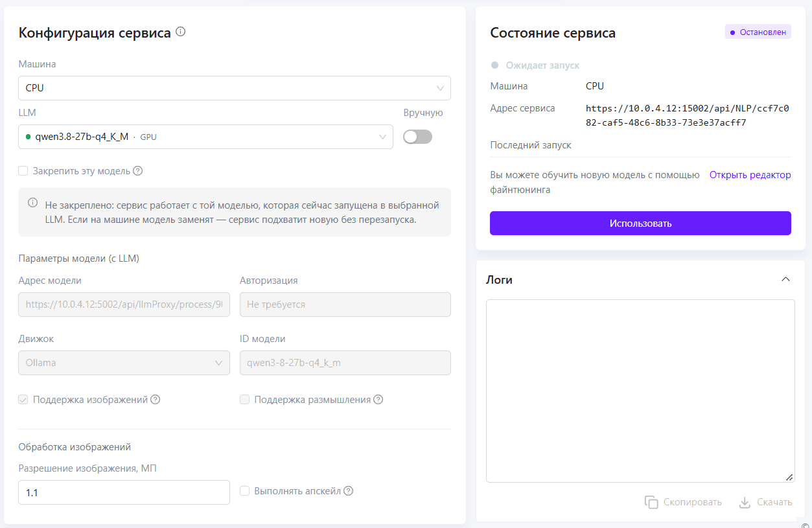Click help icon for Поддержка размышления
The width and height of the screenshot is (812, 528).
click(x=378, y=400)
